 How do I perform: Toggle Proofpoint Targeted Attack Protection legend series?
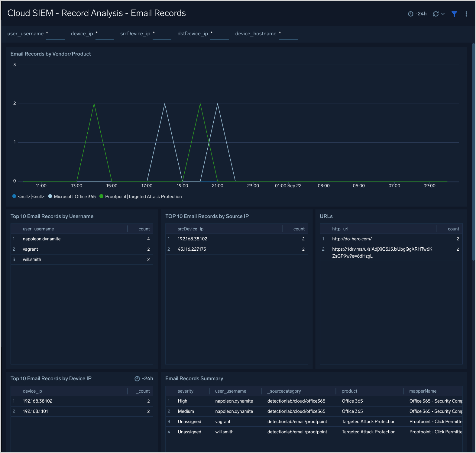click(141, 197)
